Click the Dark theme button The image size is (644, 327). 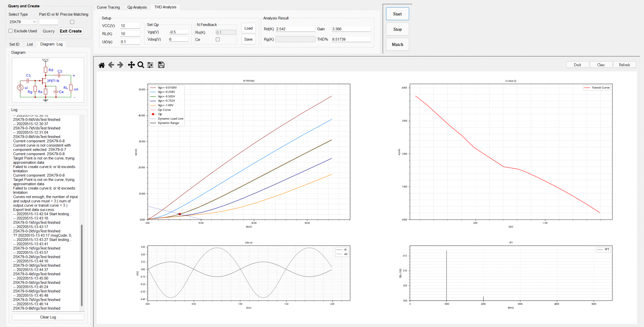point(577,65)
